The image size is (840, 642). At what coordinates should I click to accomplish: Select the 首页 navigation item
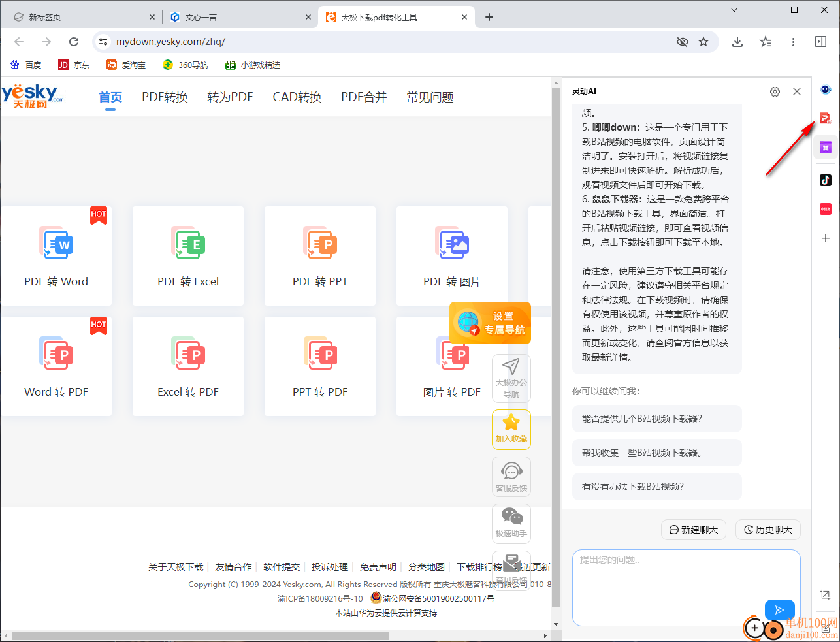[110, 97]
